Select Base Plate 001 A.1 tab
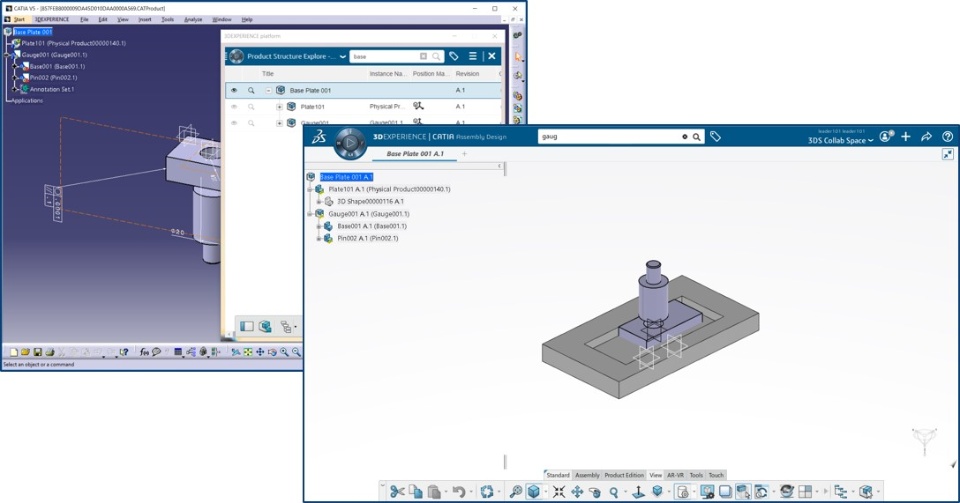This screenshot has width=960, height=503. click(414, 154)
